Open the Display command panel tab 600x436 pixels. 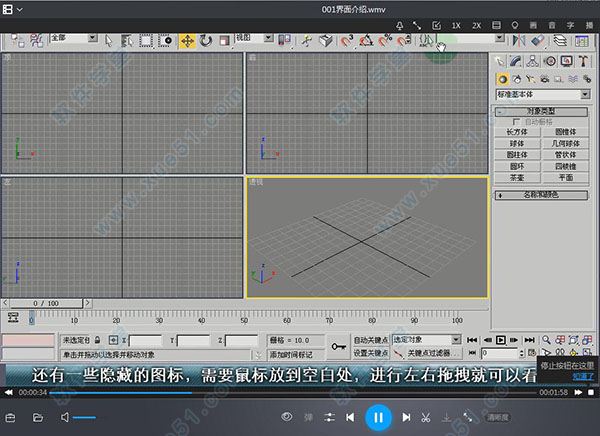pos(566,61)
